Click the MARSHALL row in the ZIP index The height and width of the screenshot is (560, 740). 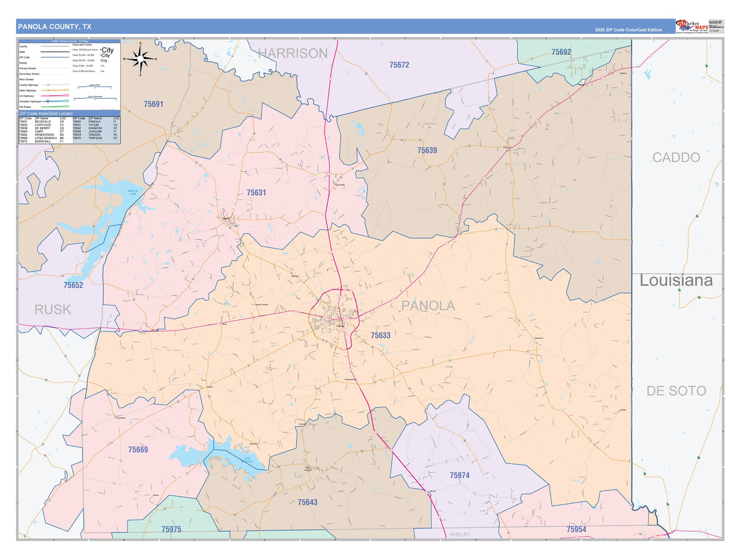(x=46, y=141)
